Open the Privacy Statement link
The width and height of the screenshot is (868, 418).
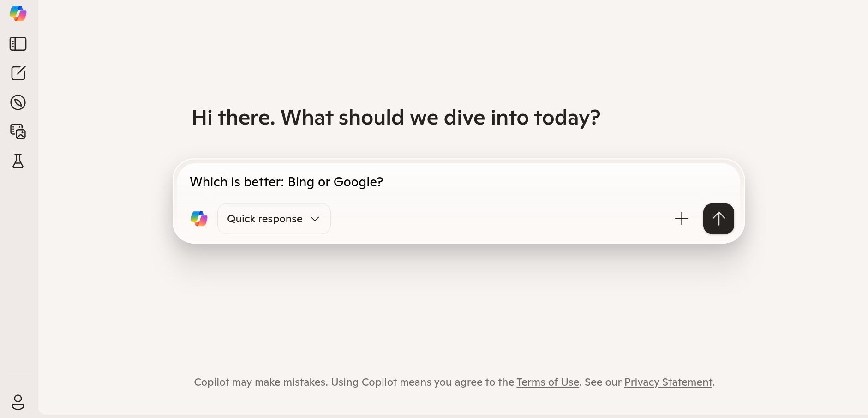pyautogui.click(x=668, y=382)
